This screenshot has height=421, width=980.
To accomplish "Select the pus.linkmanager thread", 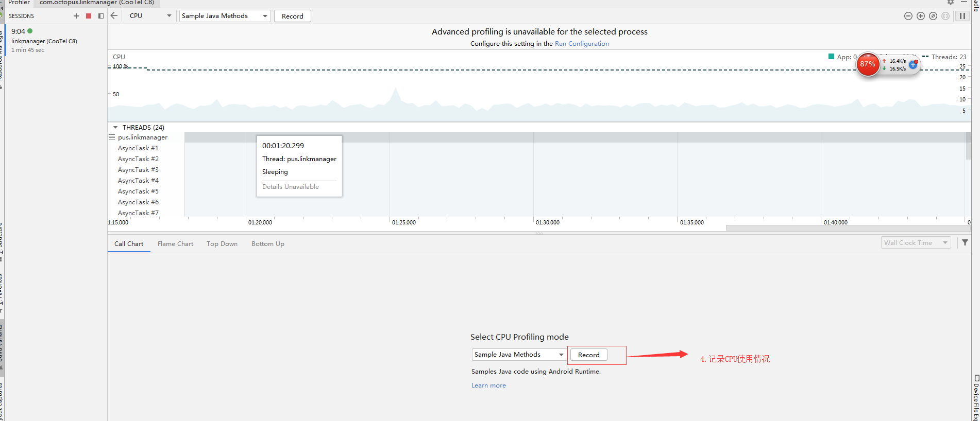I will [x=143, y=137].
